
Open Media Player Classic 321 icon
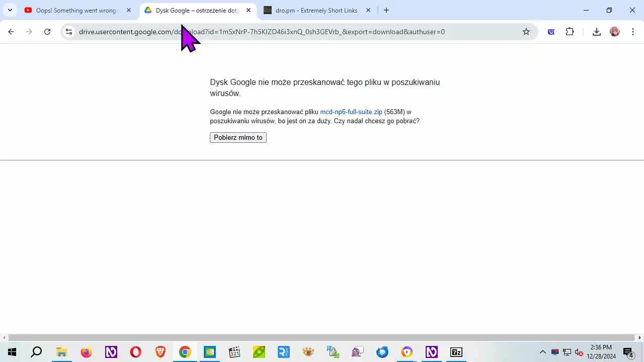tap(234, 352)
